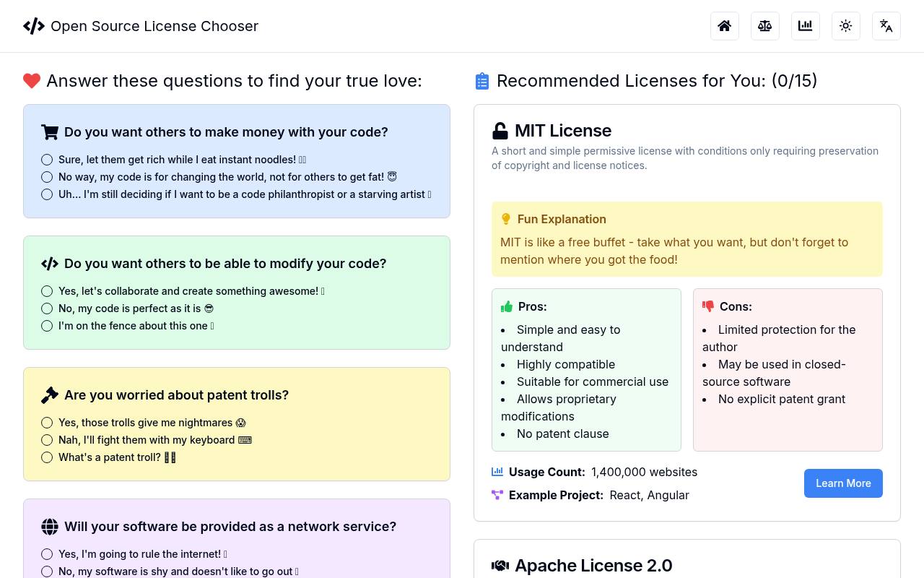Click the Open Source License Chooser title
The image size is (924, 578).
point(154,26)
